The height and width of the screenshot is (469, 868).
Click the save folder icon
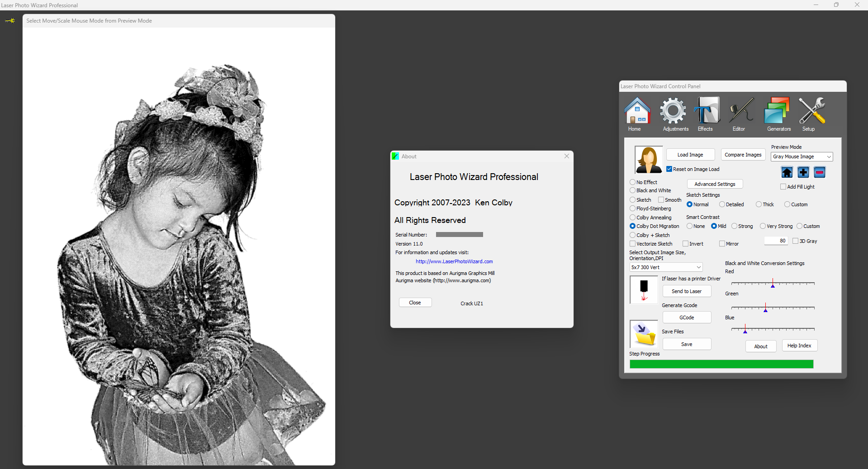644,334
